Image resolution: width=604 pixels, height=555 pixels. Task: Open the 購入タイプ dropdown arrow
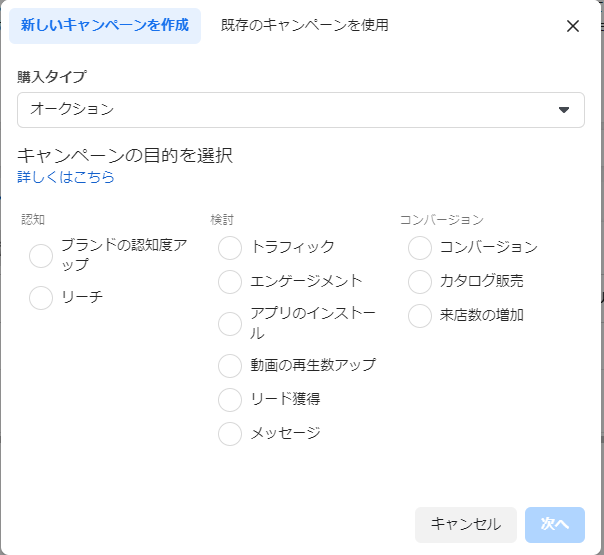[564, 110]
